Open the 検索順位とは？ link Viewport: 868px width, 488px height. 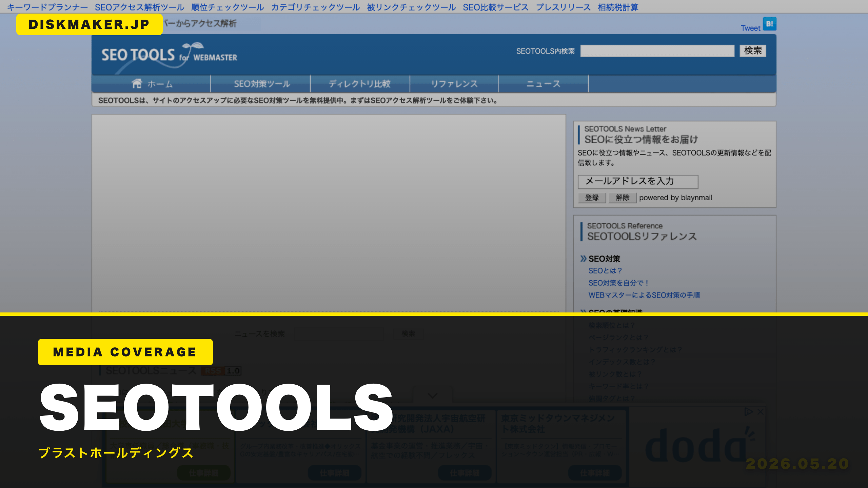click(612, 325)
